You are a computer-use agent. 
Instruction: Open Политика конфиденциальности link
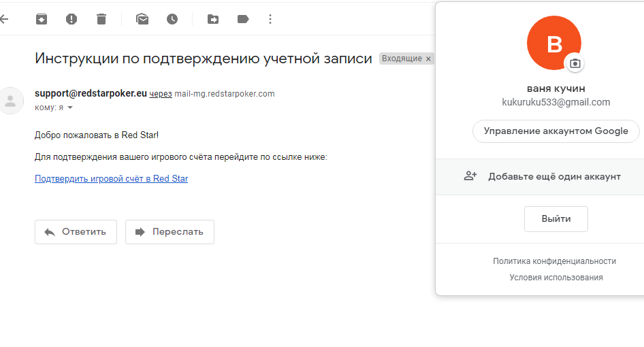[x=554, y=261]
